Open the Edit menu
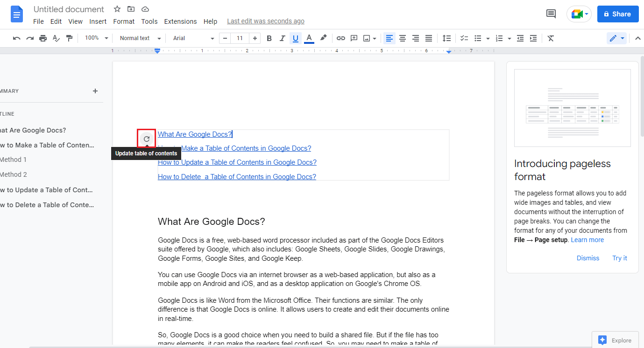Image resolution: width=644 pixels, height=348 pixels. (56, 21)
